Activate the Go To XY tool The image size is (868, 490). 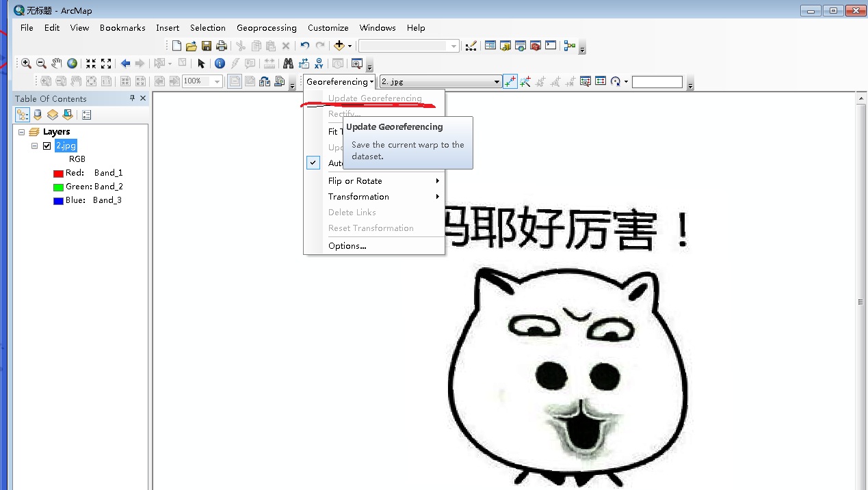tap(319, 63)
